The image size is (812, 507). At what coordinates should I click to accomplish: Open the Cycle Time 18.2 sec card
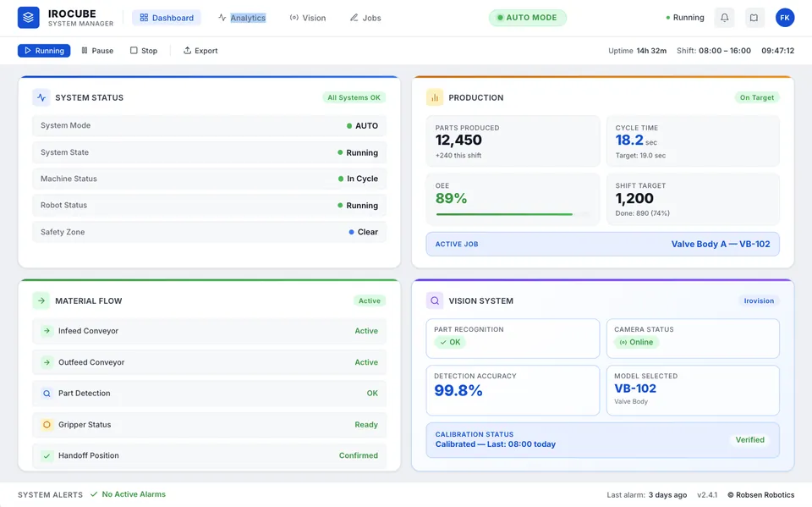693,141
